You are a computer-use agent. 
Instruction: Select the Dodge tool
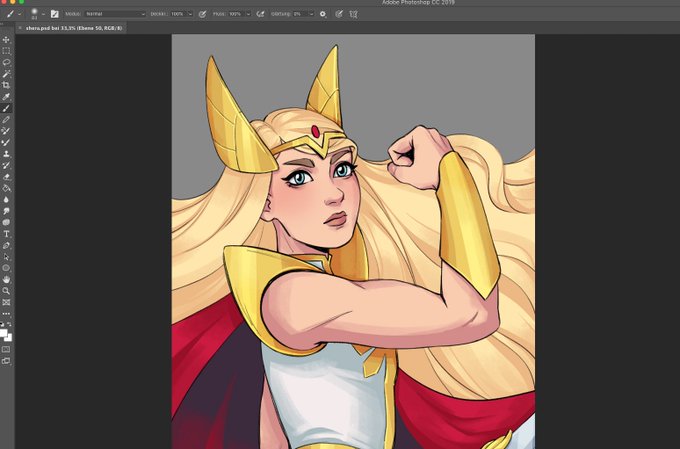(x=6, y=211)
